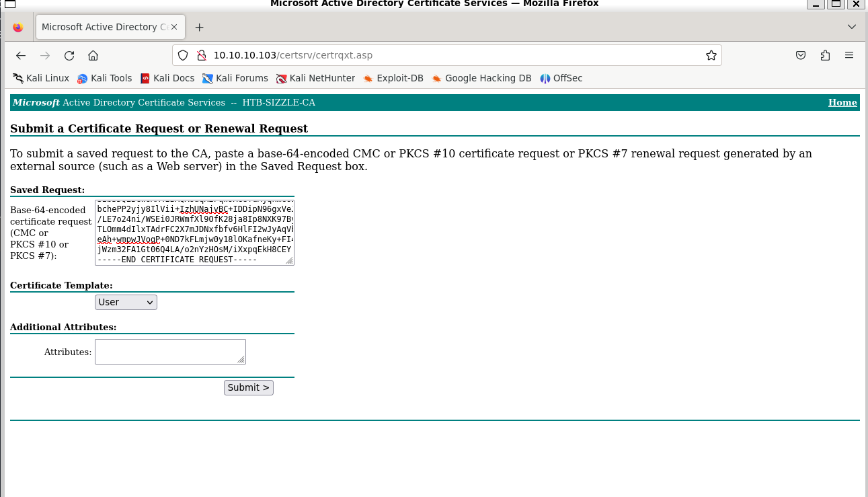Select the Microsoft Active Directory Certificate tab

coord(110,28)
